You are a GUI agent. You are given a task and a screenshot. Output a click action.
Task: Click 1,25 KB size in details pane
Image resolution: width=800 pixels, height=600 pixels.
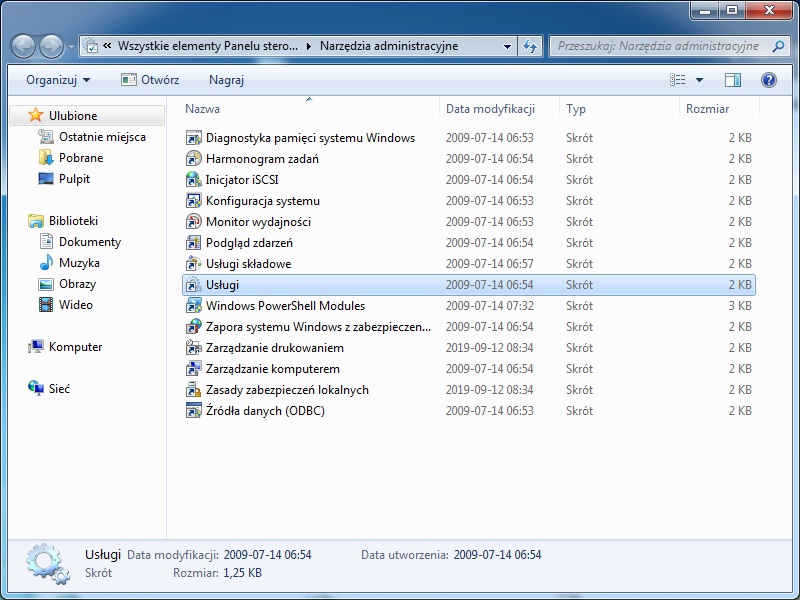242,572
